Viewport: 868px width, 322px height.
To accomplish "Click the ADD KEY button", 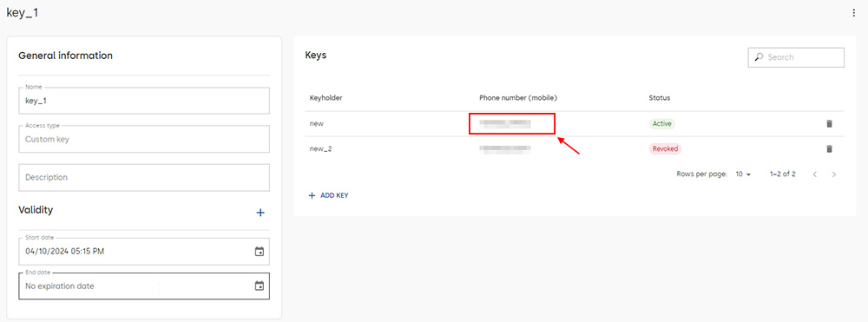I will (x=328, y=195).
